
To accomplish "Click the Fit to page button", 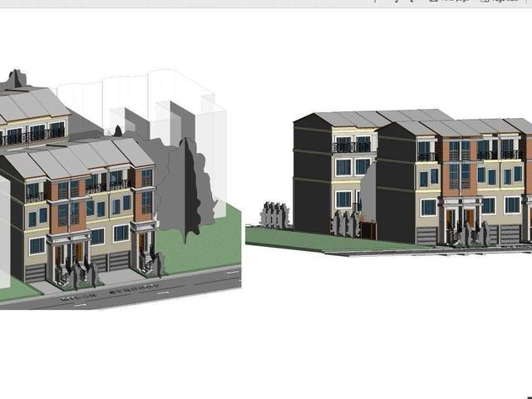I will click(x=453, y=2).
